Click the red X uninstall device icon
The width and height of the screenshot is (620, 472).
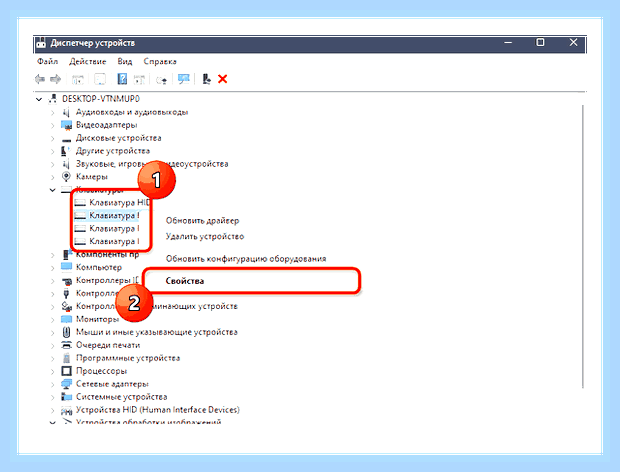pos(223,79)
